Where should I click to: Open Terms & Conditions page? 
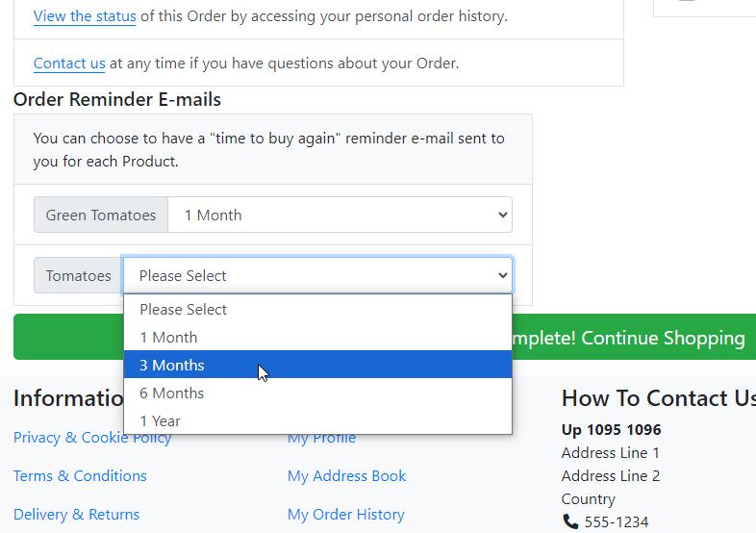tap(80, 475)
